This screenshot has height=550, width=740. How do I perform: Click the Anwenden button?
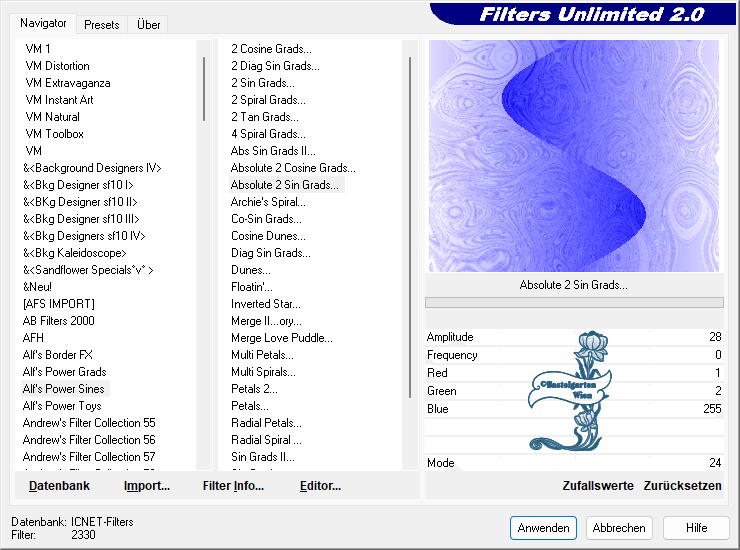coord(543,527)
